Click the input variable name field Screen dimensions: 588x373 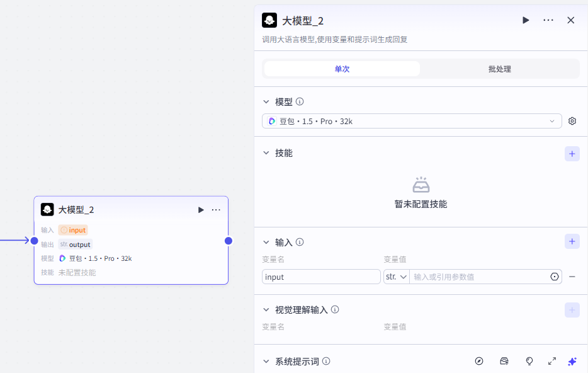321,277
